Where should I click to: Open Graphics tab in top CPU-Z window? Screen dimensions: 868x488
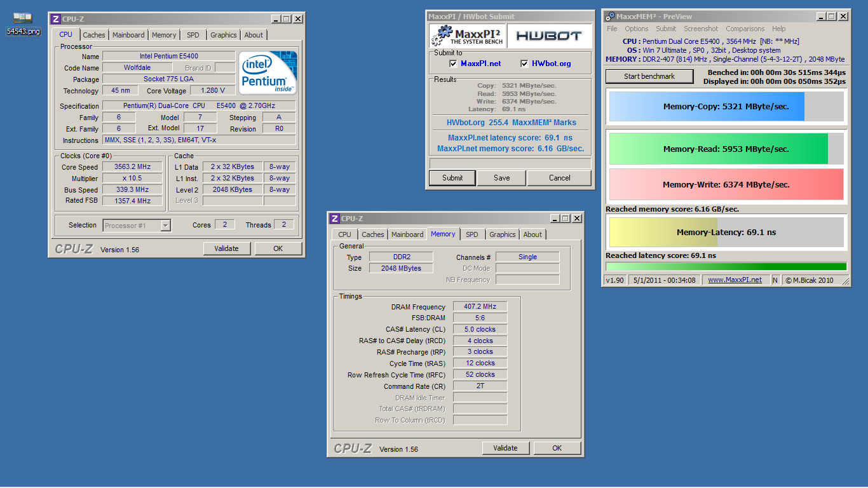(224, 35)
